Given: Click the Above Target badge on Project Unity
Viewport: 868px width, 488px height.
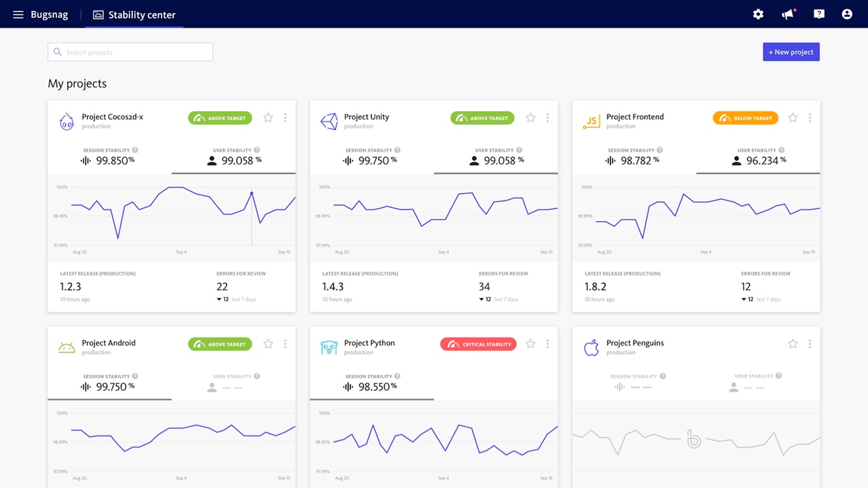Looking at the screenshot, I should pyautogui.click(x=482, y=118).
